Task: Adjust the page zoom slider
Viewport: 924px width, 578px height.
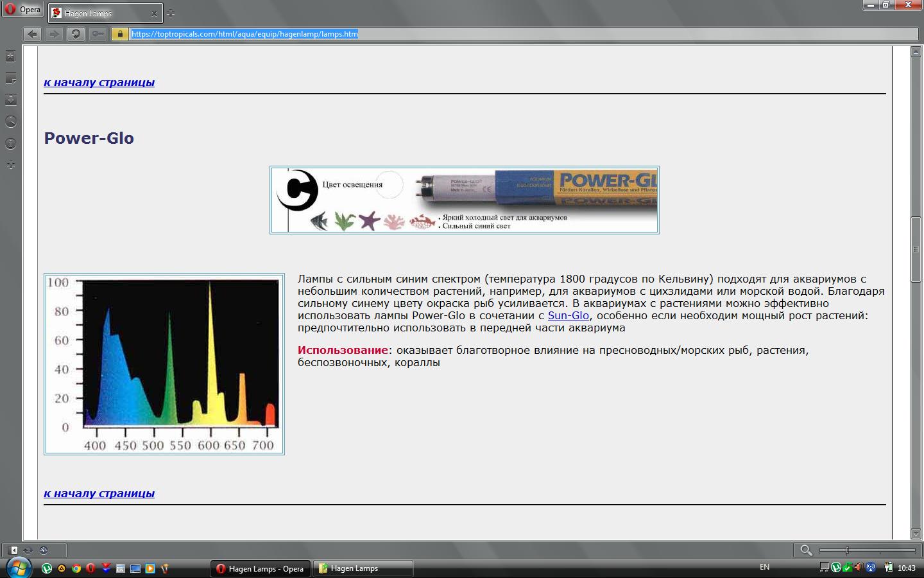Action: coord(847,550)
